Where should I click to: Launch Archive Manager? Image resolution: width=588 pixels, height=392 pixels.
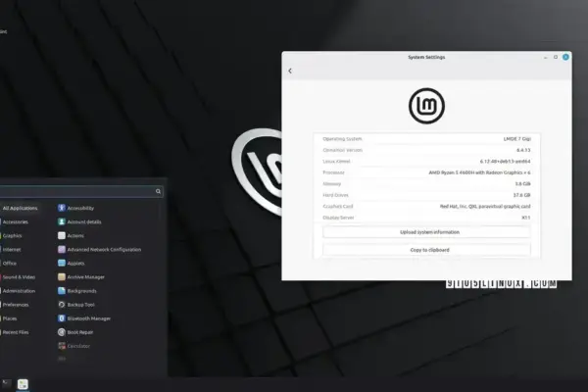point(81,276)
